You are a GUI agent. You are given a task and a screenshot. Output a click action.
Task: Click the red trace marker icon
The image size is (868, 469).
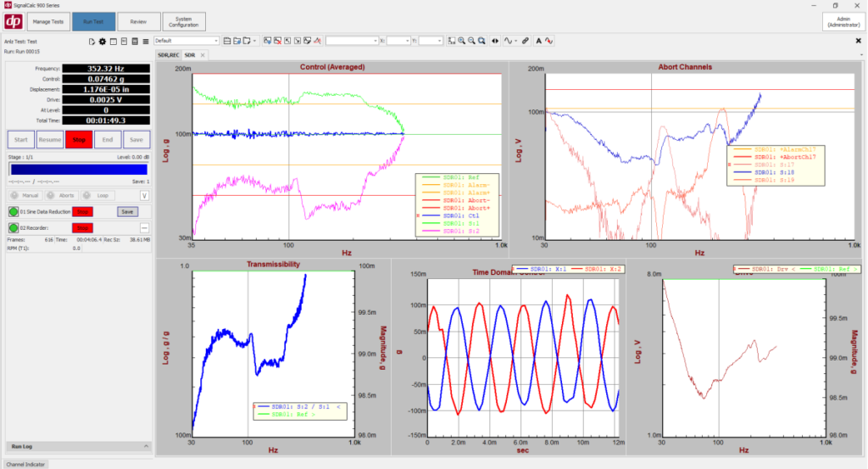click(x=317, y=41)
